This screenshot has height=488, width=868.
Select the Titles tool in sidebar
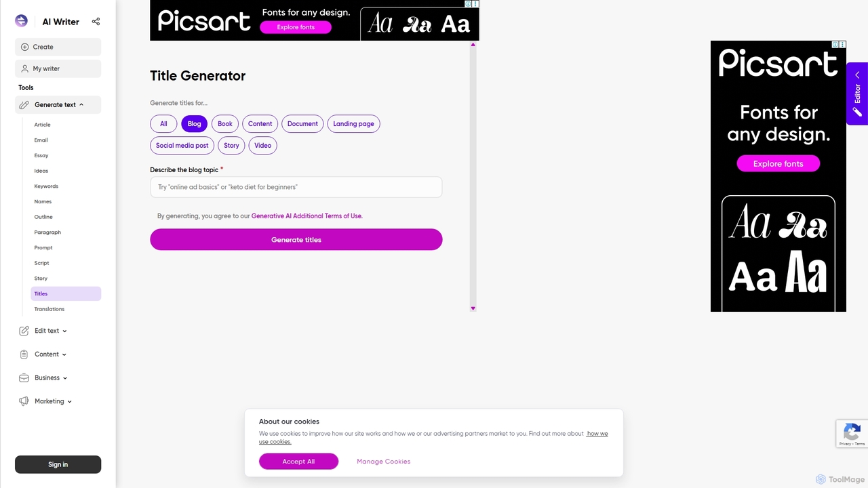click(x=66, y=293)
